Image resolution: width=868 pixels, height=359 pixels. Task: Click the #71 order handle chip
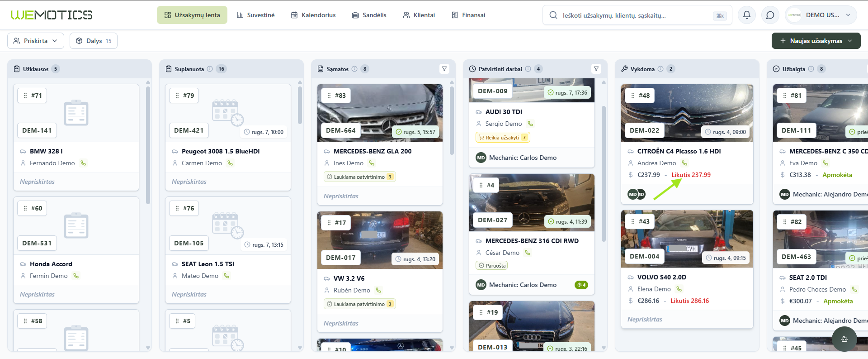pyautogui.click(x=32, y=96)
